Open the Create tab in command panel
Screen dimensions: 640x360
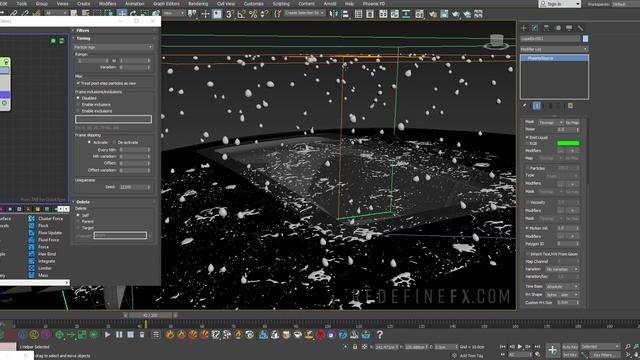(524, 28)
